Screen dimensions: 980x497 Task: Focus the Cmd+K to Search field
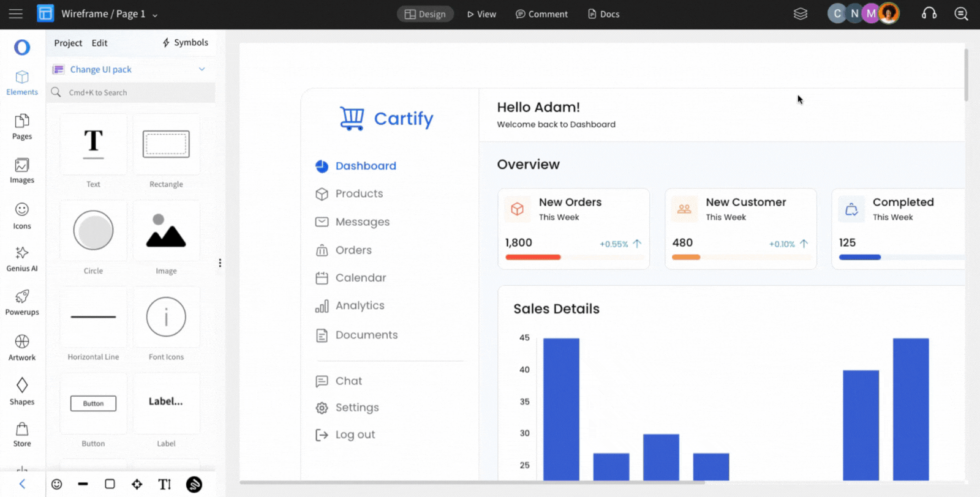(x=131, y=92)
